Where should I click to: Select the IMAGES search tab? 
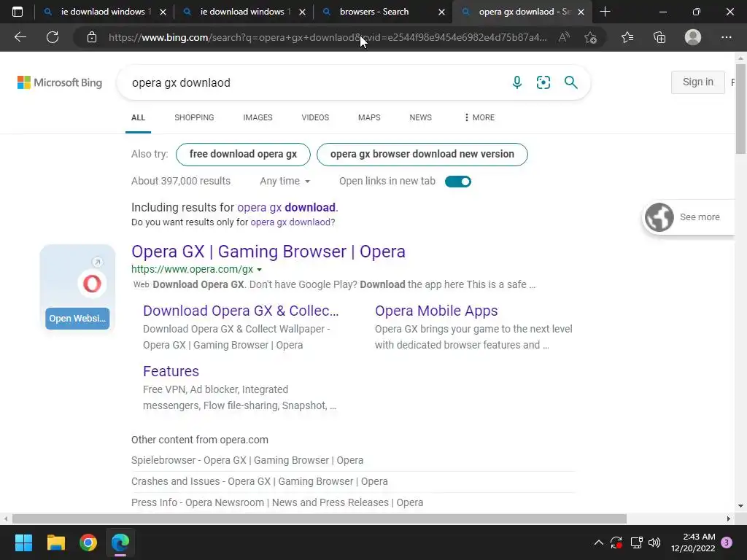click(x=258, y=117)
